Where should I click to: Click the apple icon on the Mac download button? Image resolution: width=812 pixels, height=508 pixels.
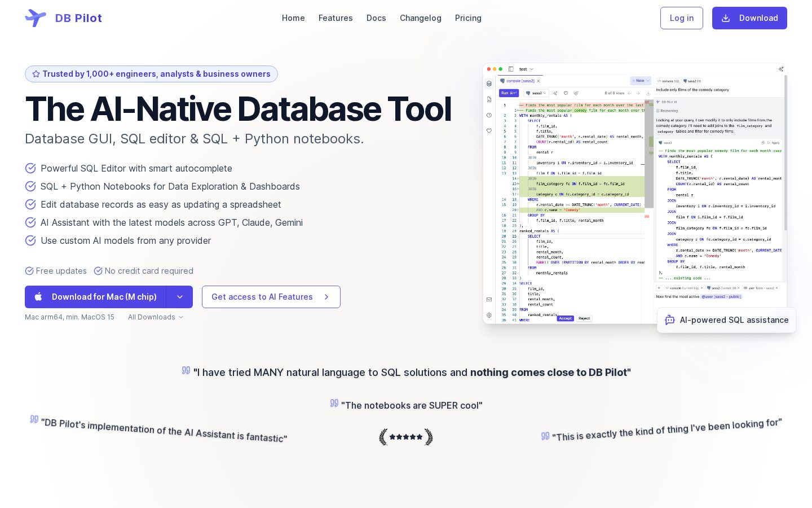[38, 297]
